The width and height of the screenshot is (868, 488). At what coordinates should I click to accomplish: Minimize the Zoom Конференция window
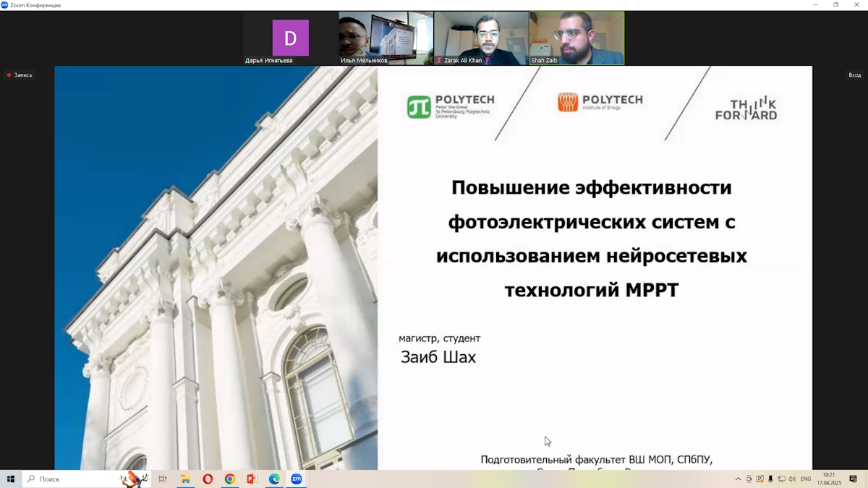816,4
